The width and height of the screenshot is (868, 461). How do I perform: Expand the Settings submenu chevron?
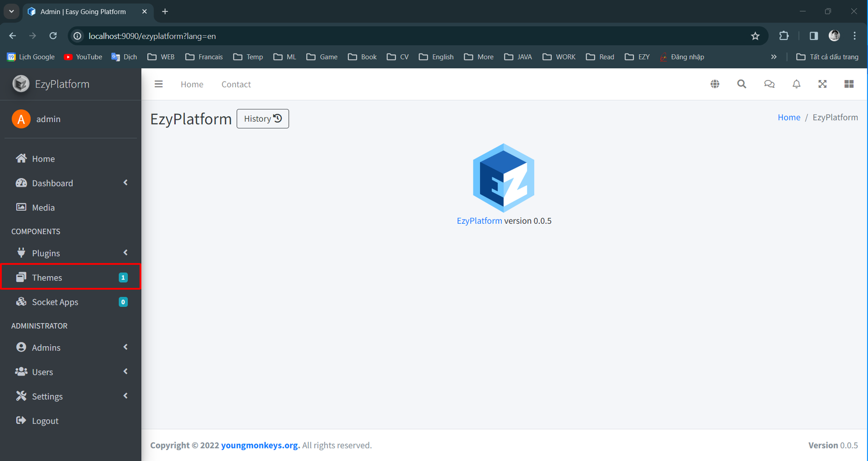125,396
